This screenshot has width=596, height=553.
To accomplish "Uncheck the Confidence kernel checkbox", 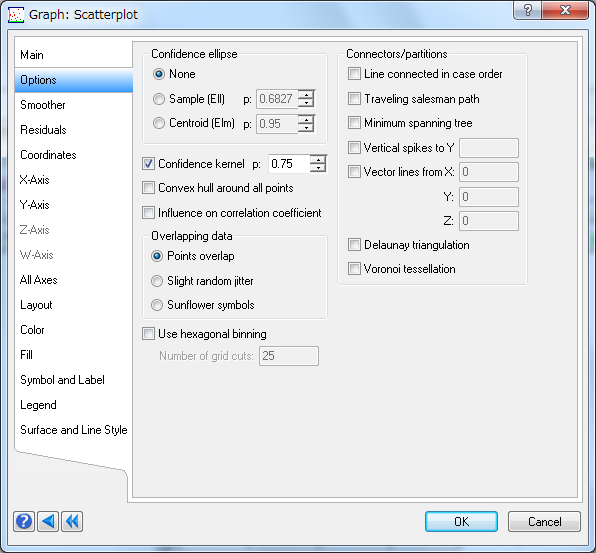I will point(148,164).
